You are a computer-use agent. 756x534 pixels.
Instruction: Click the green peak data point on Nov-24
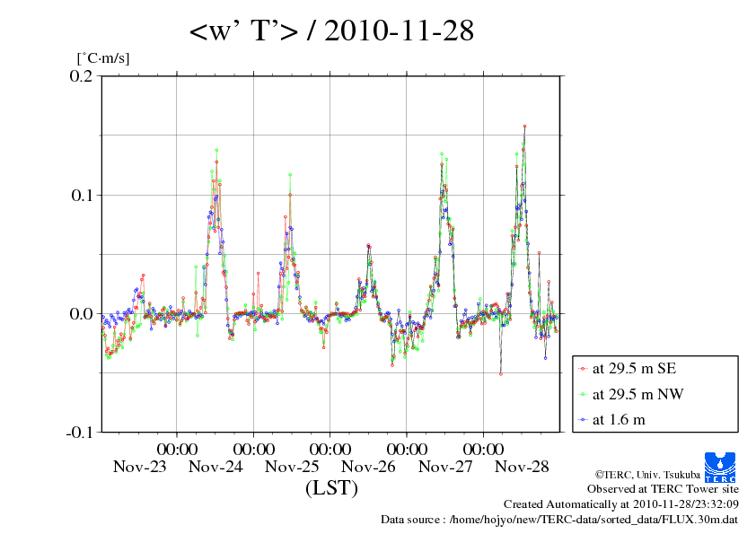click(x=216, y=150)
